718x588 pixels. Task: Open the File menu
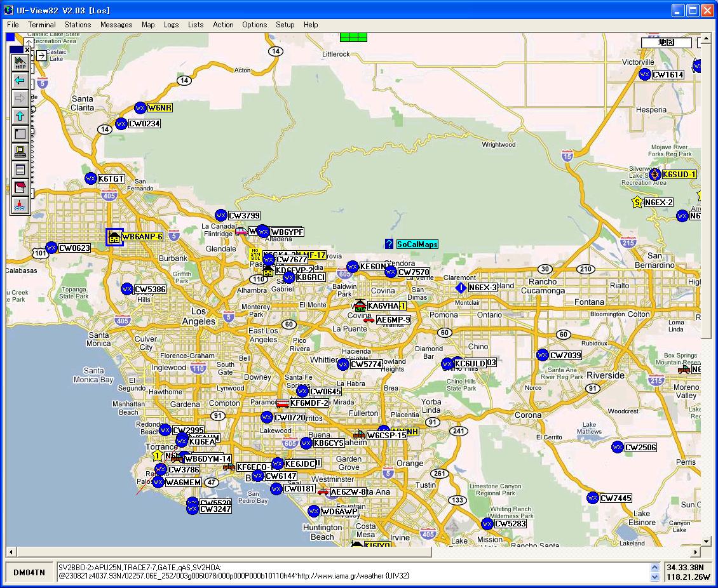13,25
